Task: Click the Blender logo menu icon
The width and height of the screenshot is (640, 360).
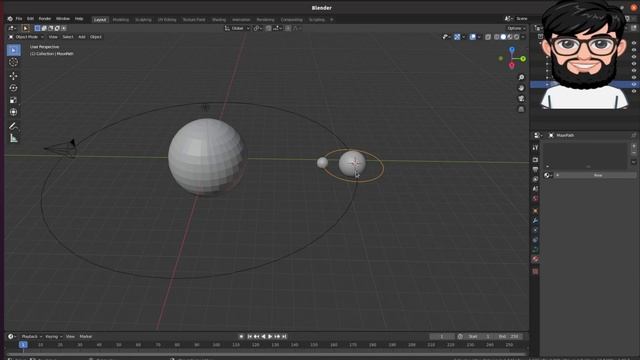Action: (10, 19)
